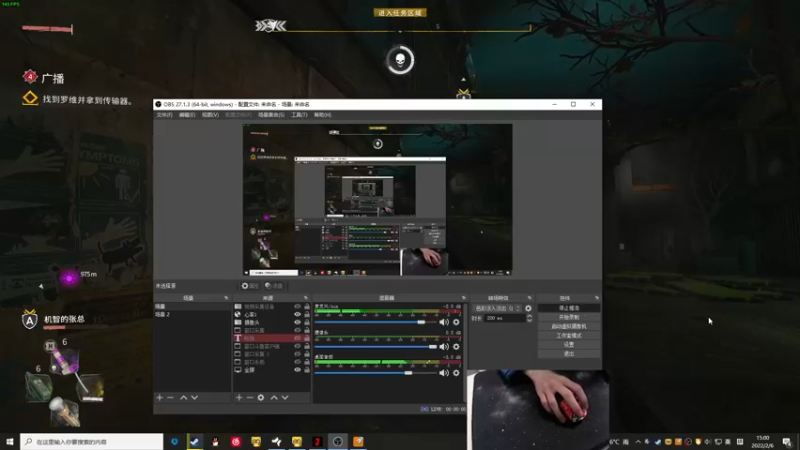Open the 工具(T) menu in OBS
Viewport: 800px width, 450px height.
tap(299, 115)
